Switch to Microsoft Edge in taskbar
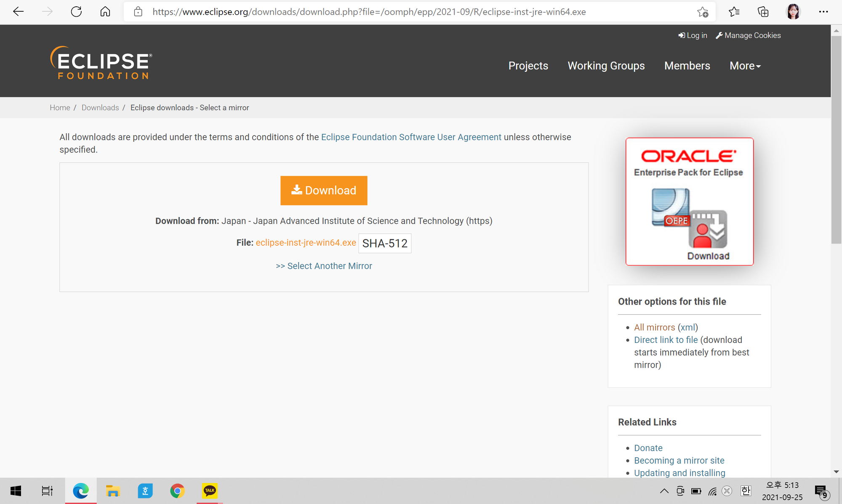 coord(81,491)
